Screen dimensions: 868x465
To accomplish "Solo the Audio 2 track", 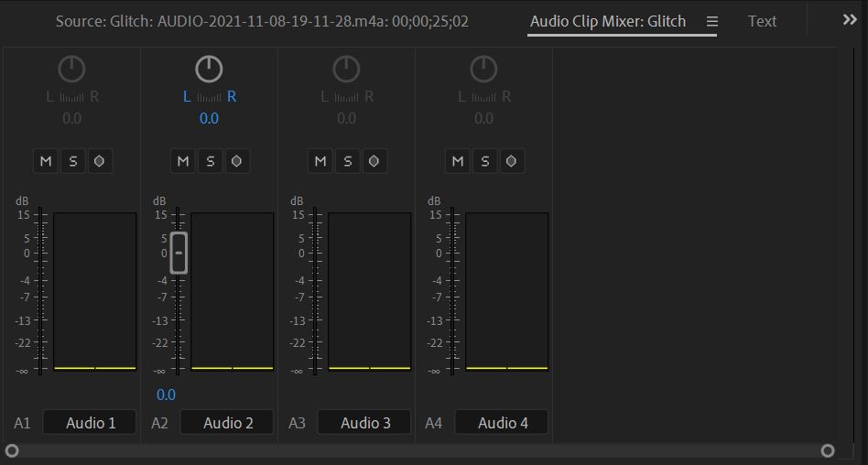I will click(x=210, y=161).
